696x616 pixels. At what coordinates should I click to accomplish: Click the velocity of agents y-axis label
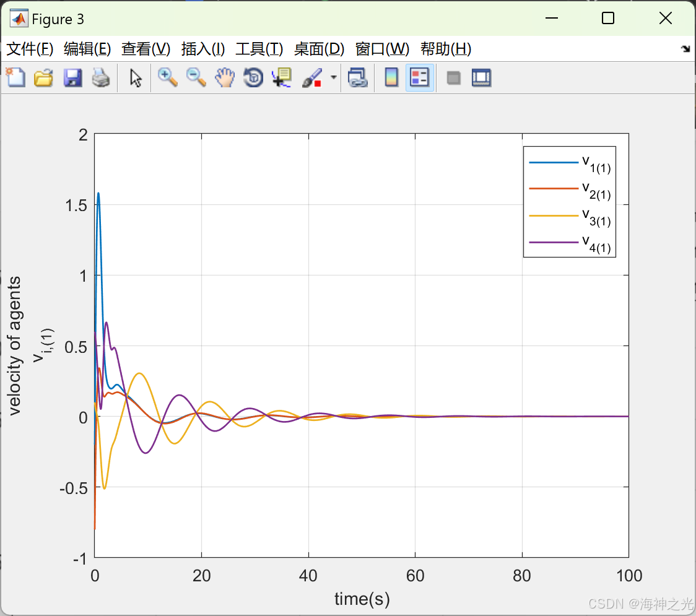[x=14, y=345]
